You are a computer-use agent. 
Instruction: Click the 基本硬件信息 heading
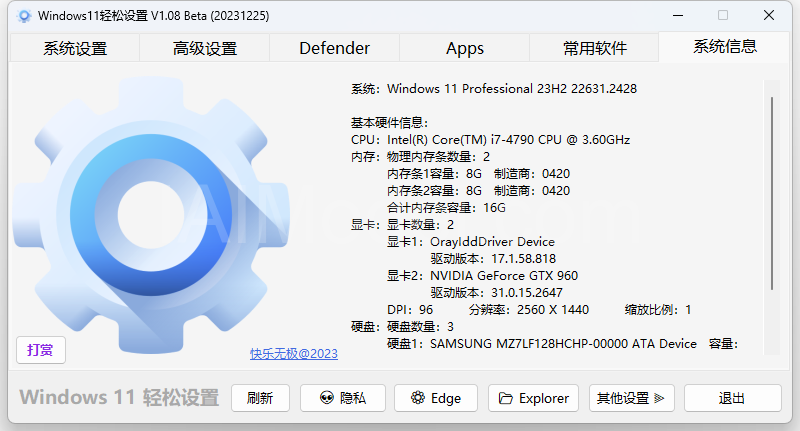[x=389, y=123]
